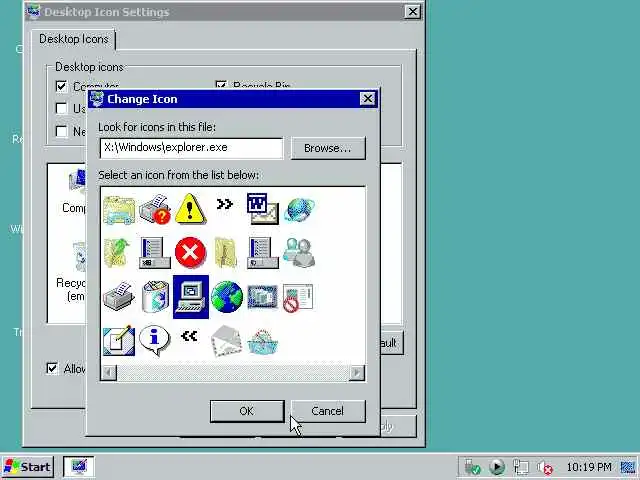Toggle the Recycle Bin checkbox in Desktop Icon Settings
Viewport: 640px width, 480px height.
(x=221, y=85)
